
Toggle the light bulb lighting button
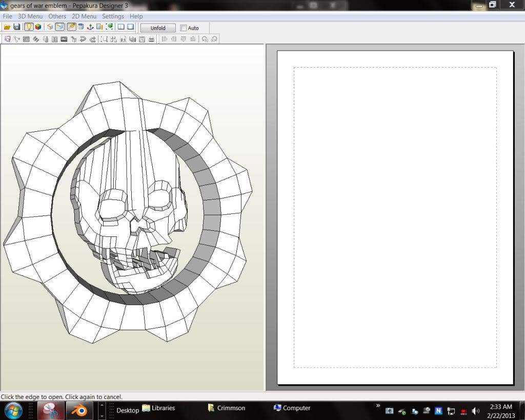coord(29,27)
